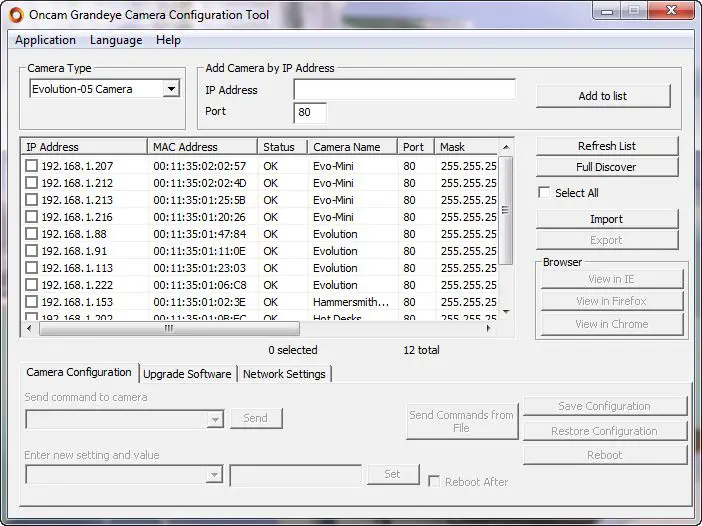Click the Full Discover button
This screenshot has width=702, height=526.
[x=607, y=167]
